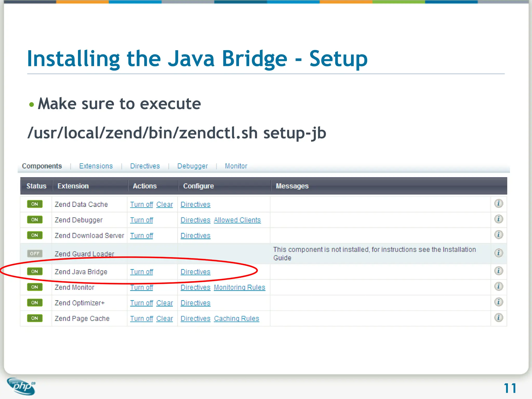Toggle ON status badge for Zend Download Server
The image size is (532, 399).
pos(35,235)
